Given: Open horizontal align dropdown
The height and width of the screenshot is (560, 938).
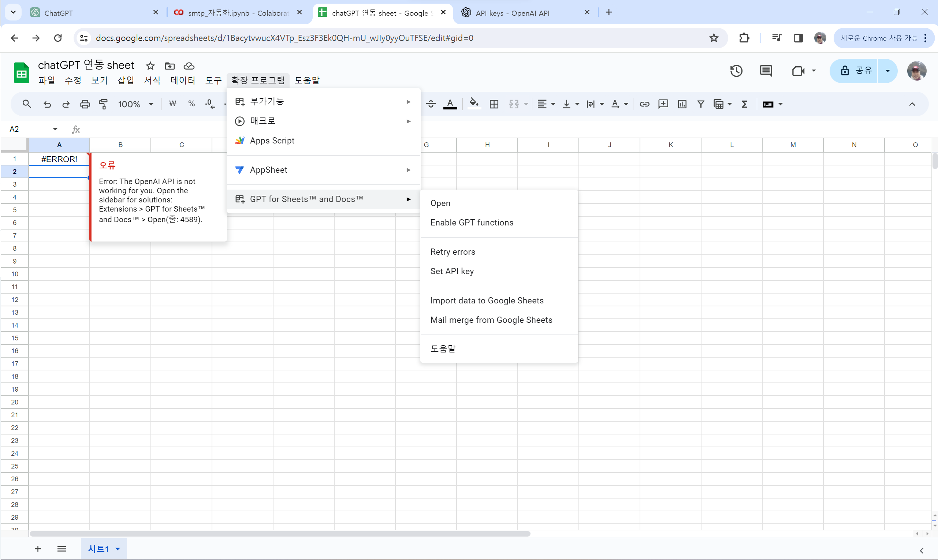Looking at the screenshot, I should click(x=546, y=104).
